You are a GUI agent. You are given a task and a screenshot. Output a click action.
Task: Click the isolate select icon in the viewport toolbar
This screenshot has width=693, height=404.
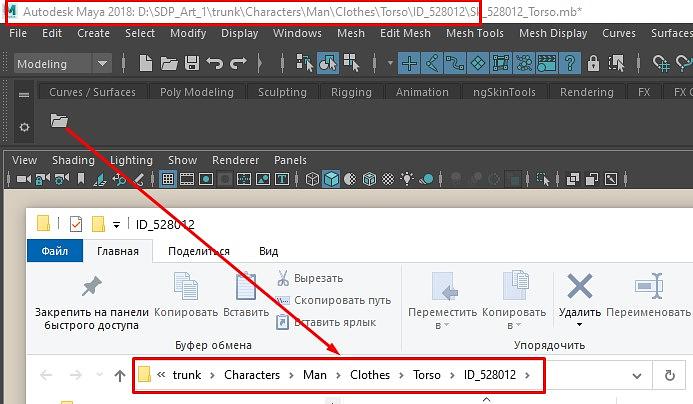tap(543, 179)
